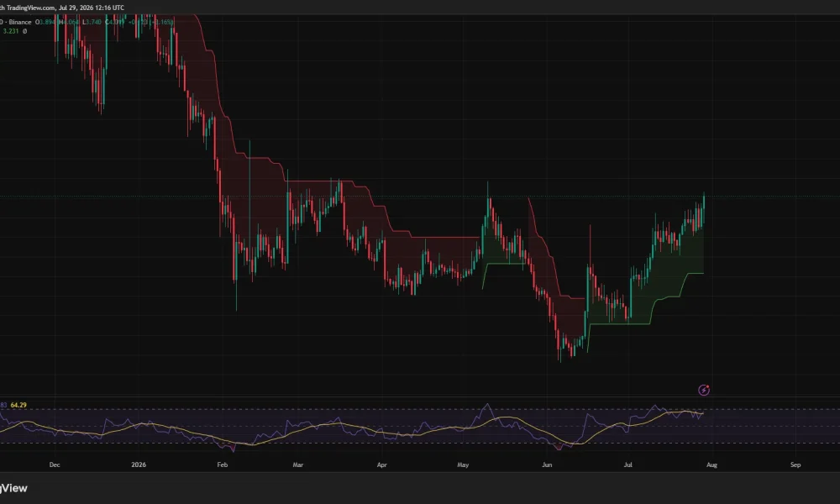
Task: Click the ∅ symbol beside 3.231
Action: click(x=24, y=31)
